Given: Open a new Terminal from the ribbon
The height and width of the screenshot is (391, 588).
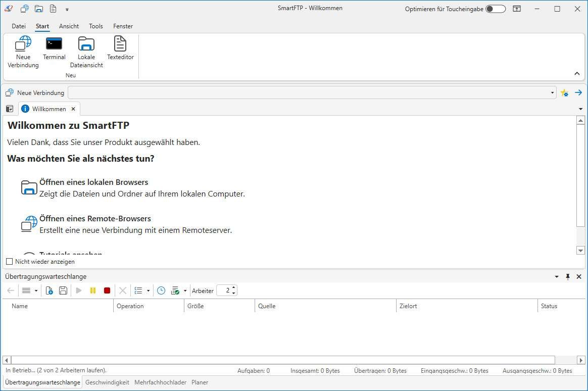Looking at the screenshot, I should tap(54, 49).
